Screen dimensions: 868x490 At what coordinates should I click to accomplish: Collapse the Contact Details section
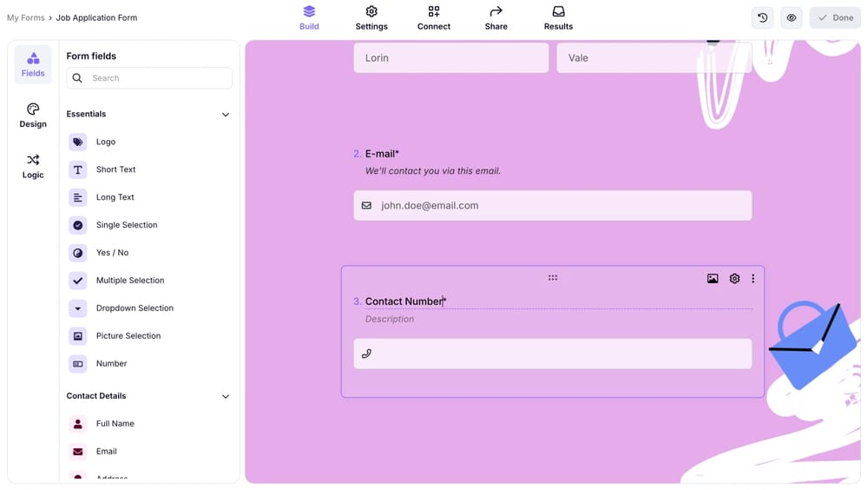pyautogui.click(x=226, y=396)
